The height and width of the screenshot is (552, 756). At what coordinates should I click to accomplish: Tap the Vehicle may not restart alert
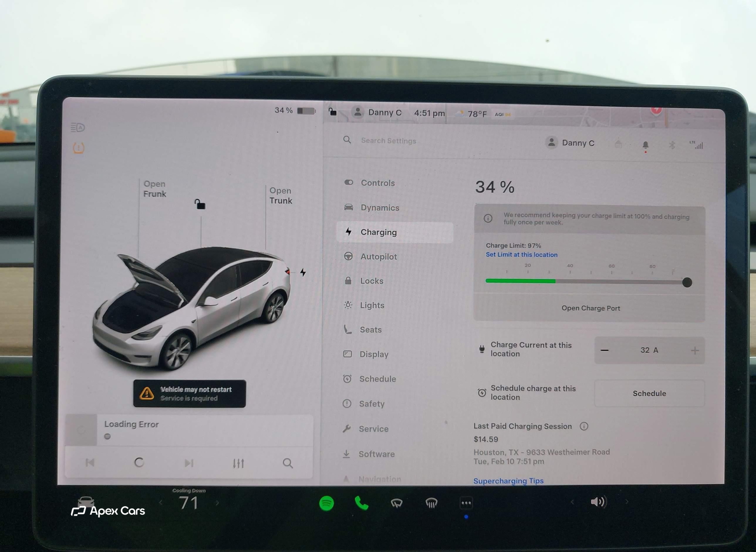point(189,393)
